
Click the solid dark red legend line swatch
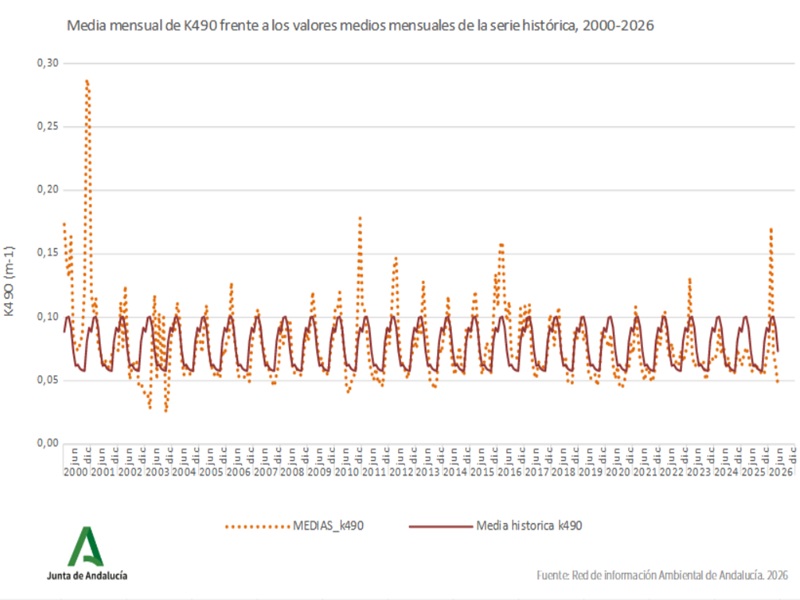[441, 527]
